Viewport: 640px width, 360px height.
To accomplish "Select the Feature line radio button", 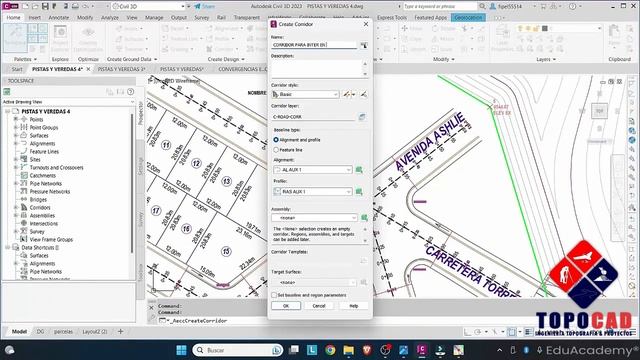I will tap(276, 150).
